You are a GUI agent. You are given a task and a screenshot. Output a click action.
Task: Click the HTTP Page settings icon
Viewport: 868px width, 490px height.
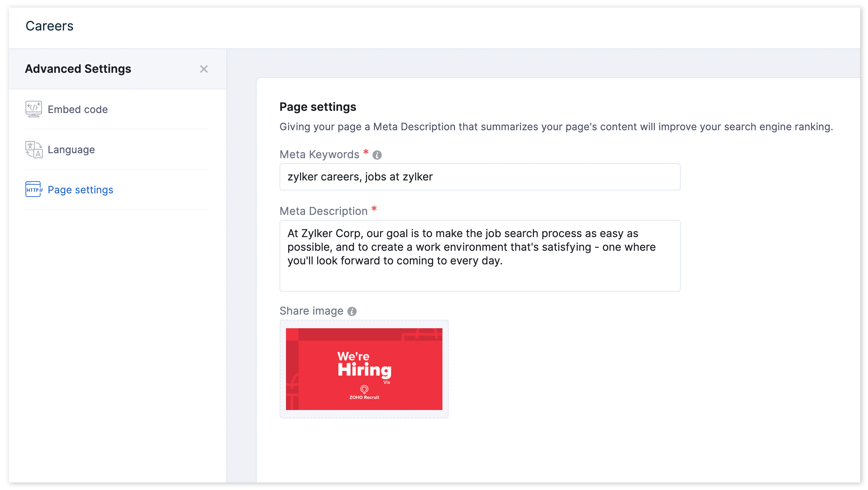(34, 189)
